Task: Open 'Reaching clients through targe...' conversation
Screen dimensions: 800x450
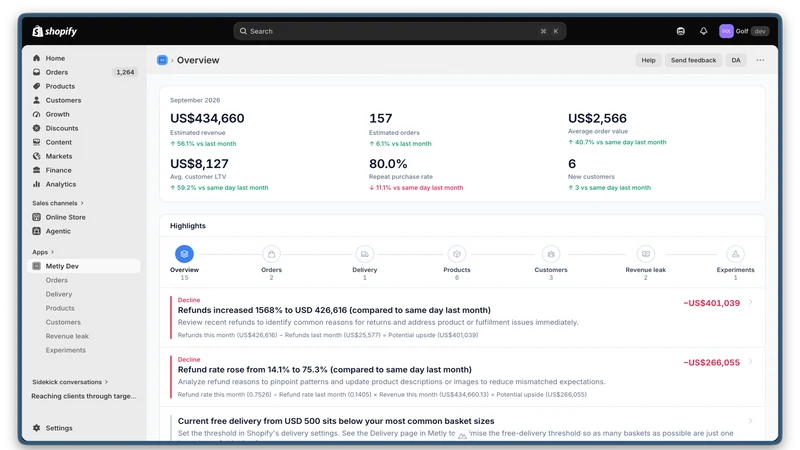Action: tap(84, 396)
